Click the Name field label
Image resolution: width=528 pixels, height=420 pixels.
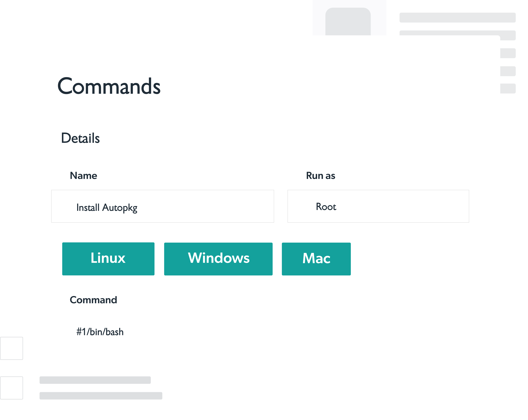(84, 176)
